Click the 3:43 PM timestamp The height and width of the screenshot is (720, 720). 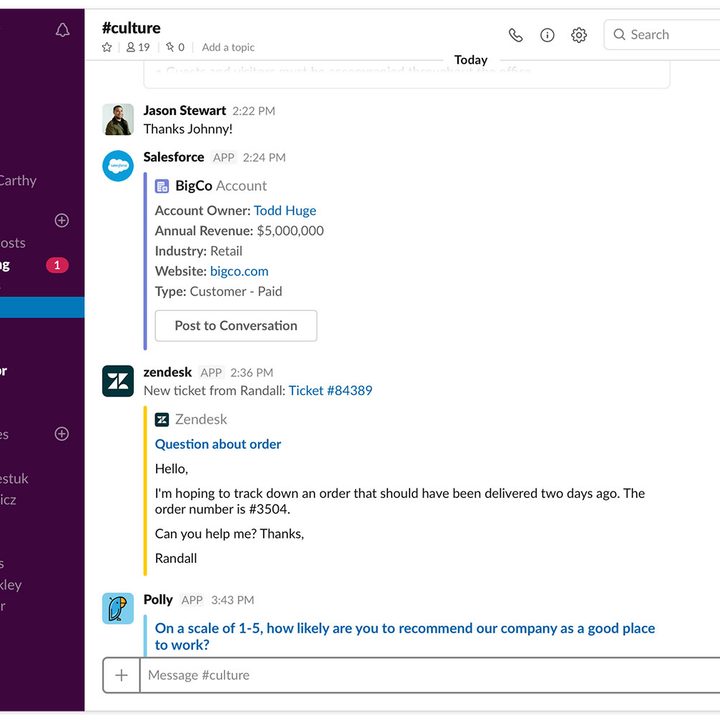click(x=232, y=600)
